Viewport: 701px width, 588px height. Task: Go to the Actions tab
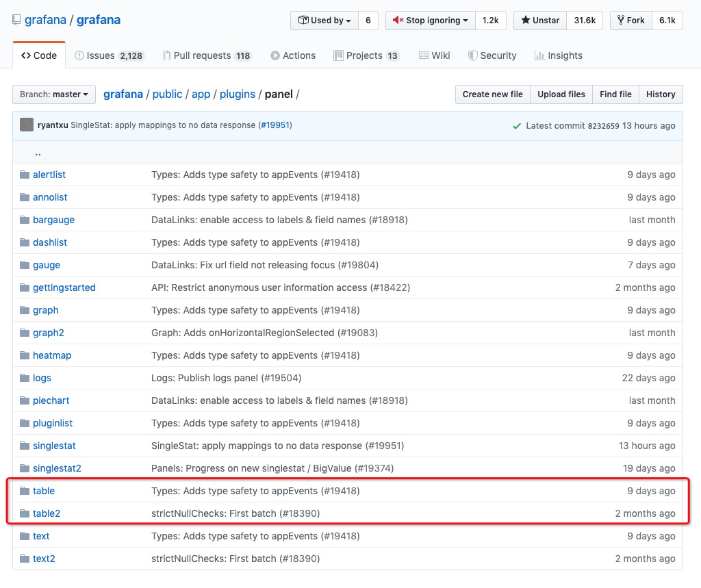293,55
